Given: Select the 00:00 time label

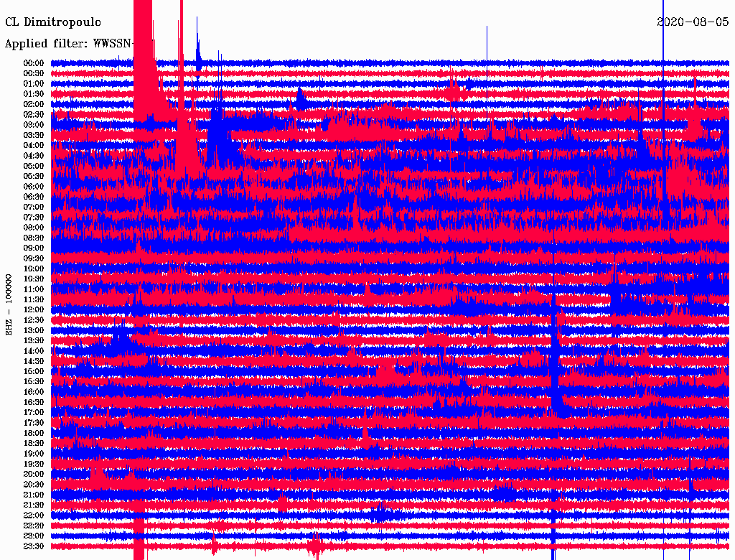Looking at the screenshot, I should (x=34, y=63).
